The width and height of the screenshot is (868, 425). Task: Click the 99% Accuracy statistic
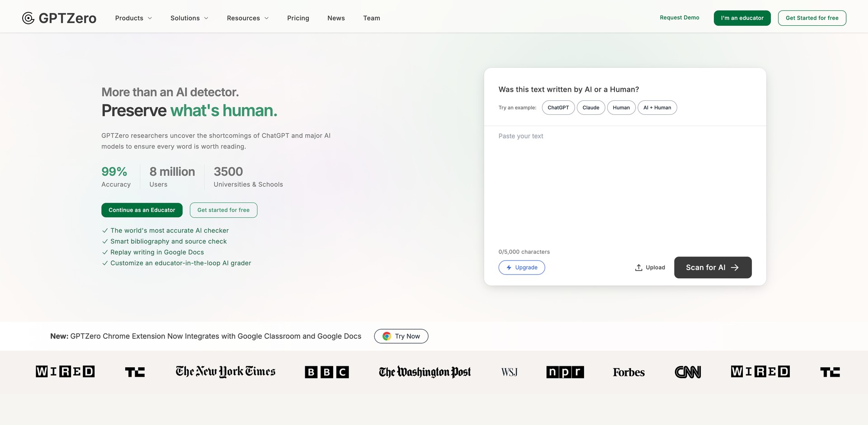tap(116, 177)
